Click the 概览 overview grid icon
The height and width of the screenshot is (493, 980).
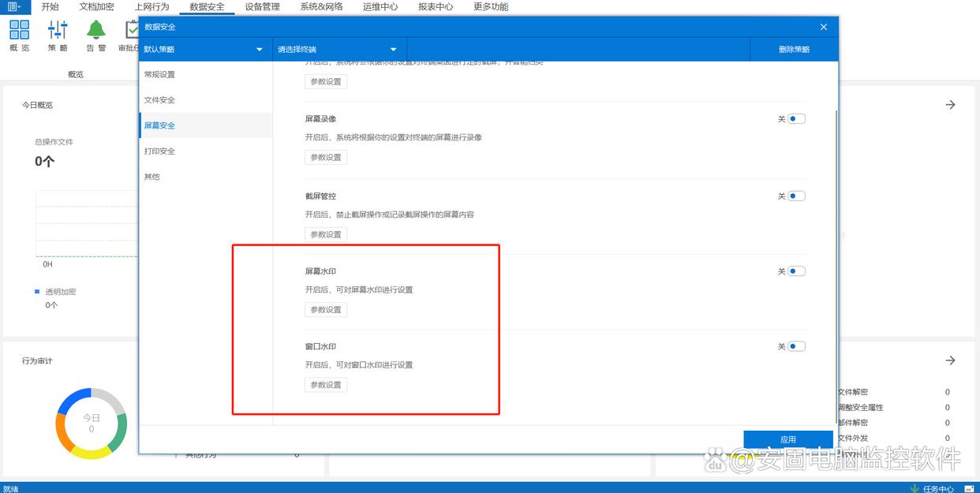click(20, 31)
